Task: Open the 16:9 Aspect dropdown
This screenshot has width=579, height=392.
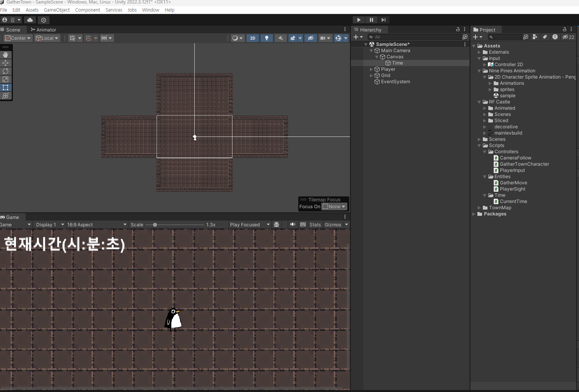Action: coord(97,225)
